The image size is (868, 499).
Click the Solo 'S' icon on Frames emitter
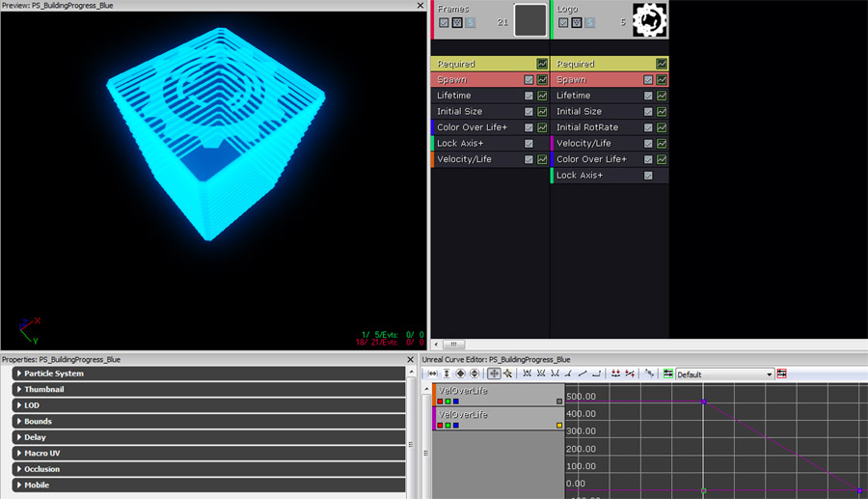(x=470, y=22)
